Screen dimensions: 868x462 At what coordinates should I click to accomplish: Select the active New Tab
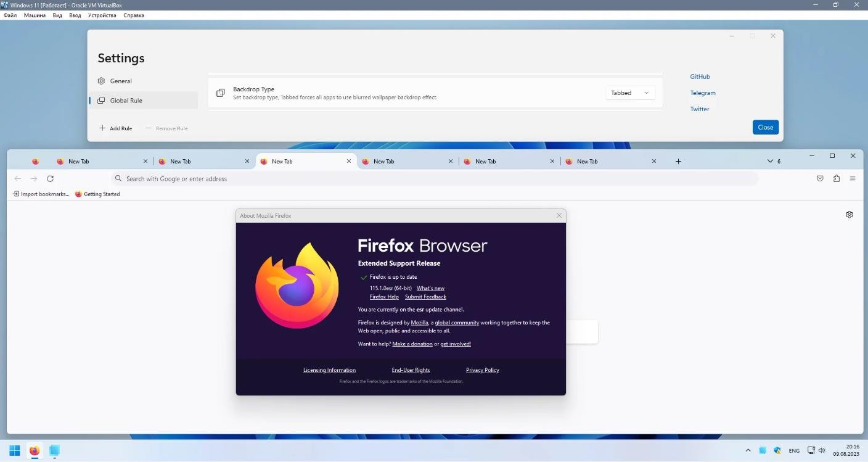(x=306, y=161)
